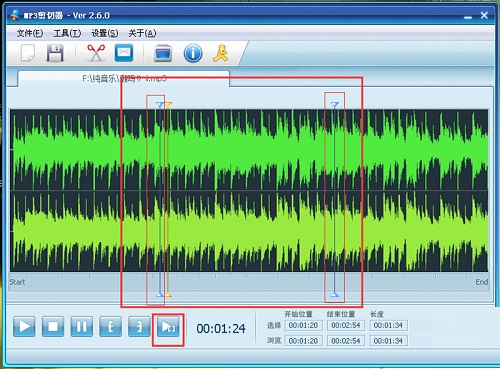Click the blue end marker atop waveform
Screen dimensions: 500x369
(x=335, y=105)
